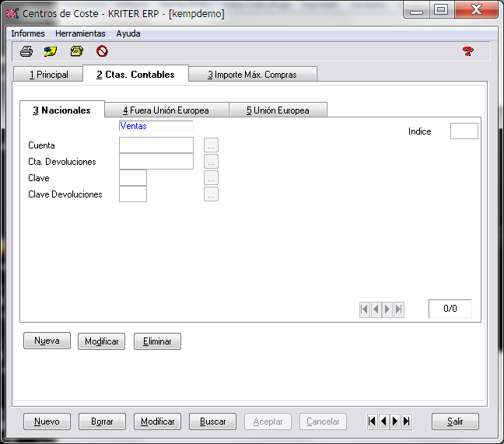Click the Cancelar button
This screenshot has width=504, height=444.
tap(323, 421)
